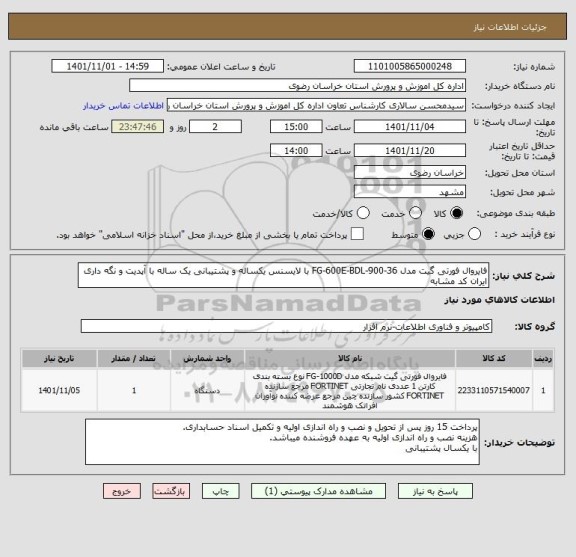576x557 pixels.
Task: Click مشاهده مدارک پیوستی (1) button
Action: point(318,491)
